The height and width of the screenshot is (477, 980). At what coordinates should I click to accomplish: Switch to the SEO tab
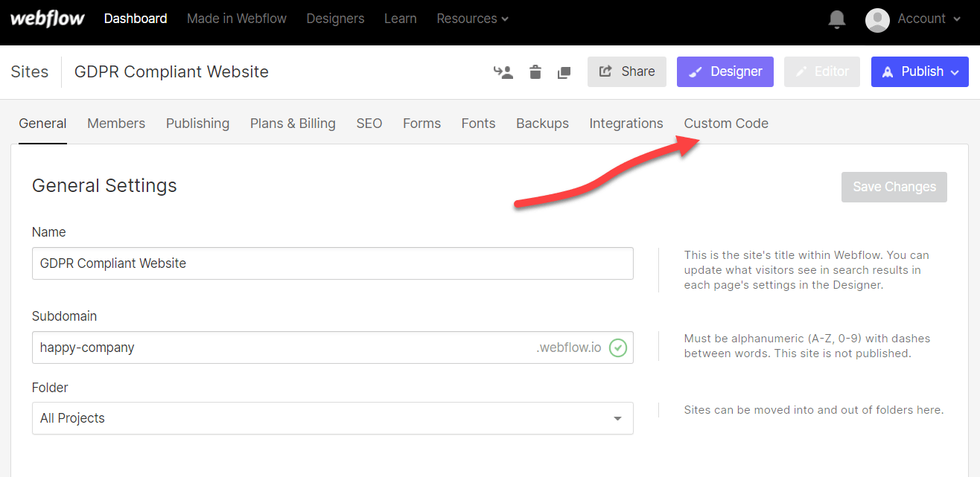click(369, 124)
